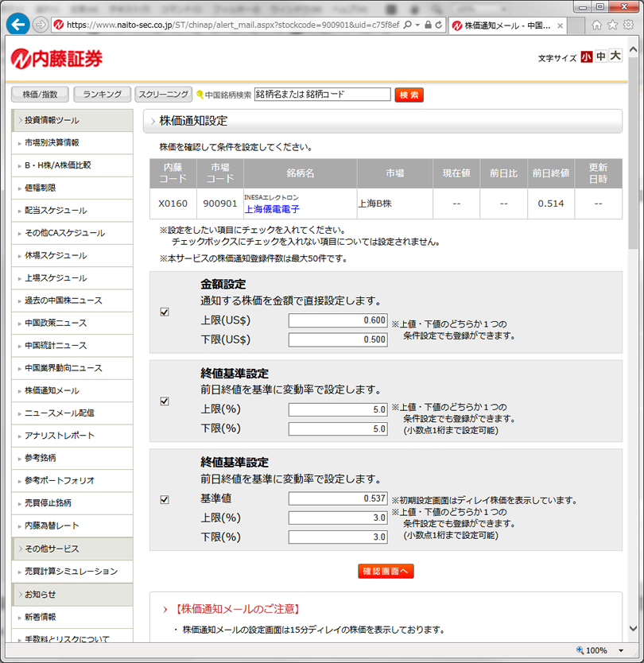Click the favorites star icon

pos(612,25)
